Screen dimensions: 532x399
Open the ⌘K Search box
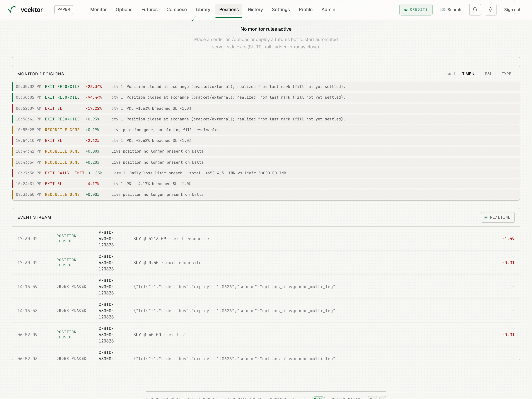(451, 10)
